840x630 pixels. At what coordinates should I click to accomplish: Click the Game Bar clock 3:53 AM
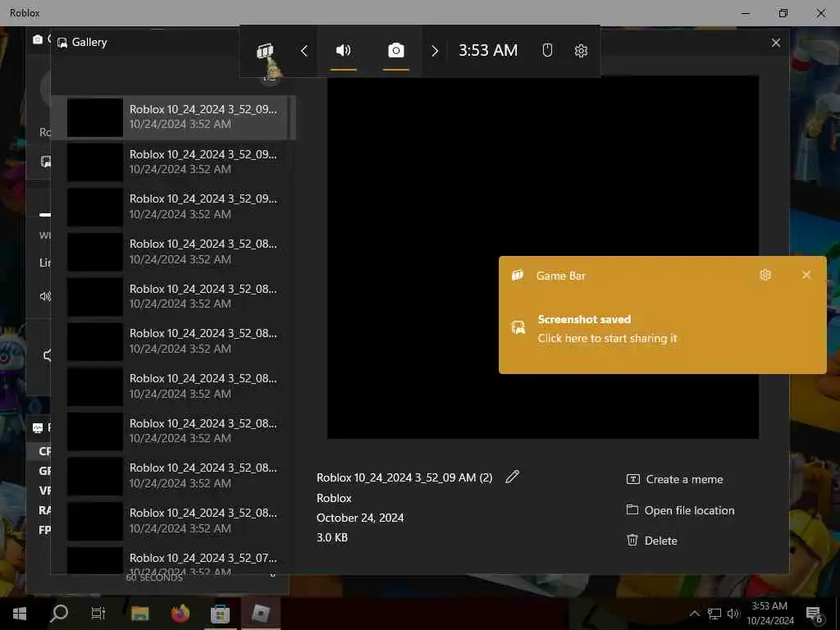488,50
